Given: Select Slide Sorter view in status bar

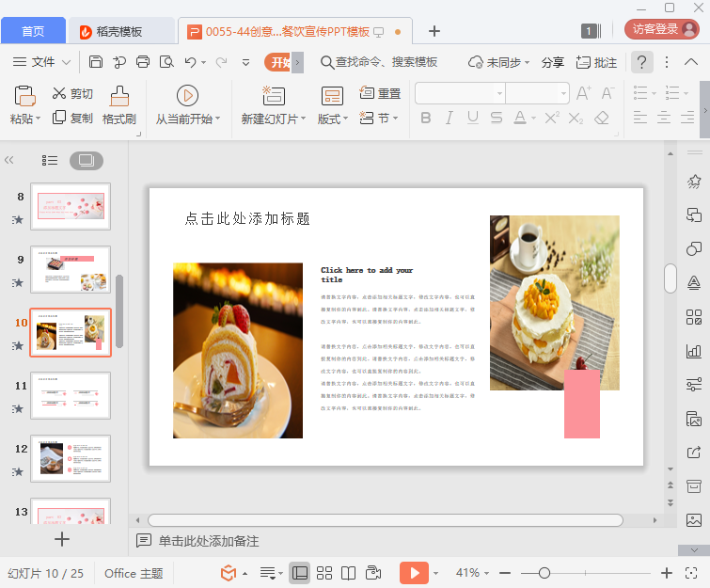Looking at the screenshot, I should pos(324,573).
